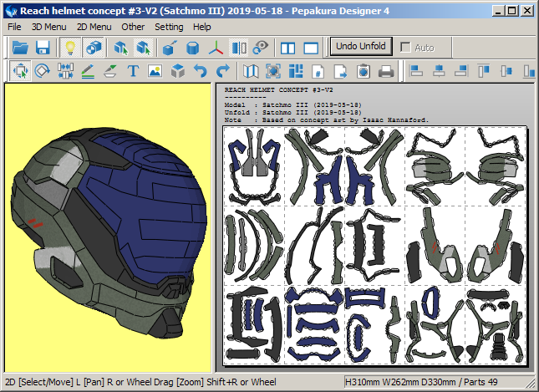Click the gray 3D cube shape tool
Viewport: 539px width, 392px height.
click(178, 71)
